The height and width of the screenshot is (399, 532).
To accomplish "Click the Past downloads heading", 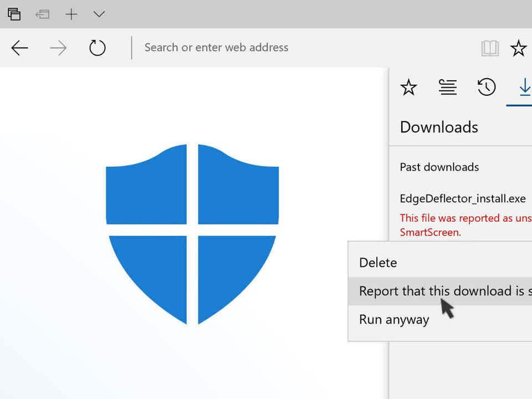I will click(439, 167).
